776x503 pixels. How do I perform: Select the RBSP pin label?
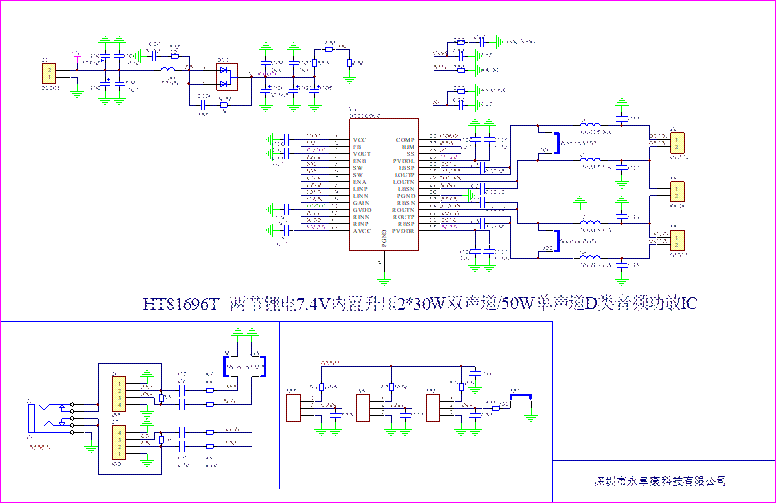pyautogui.click(x=406, y=224)
